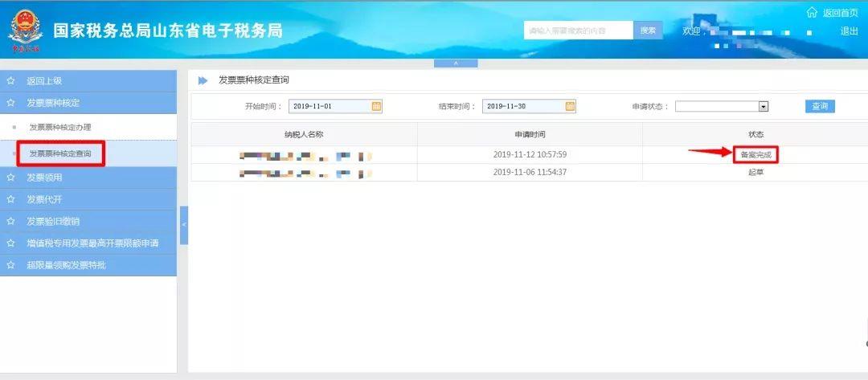Click the tax bureau emblem logo

coord(24,32)
